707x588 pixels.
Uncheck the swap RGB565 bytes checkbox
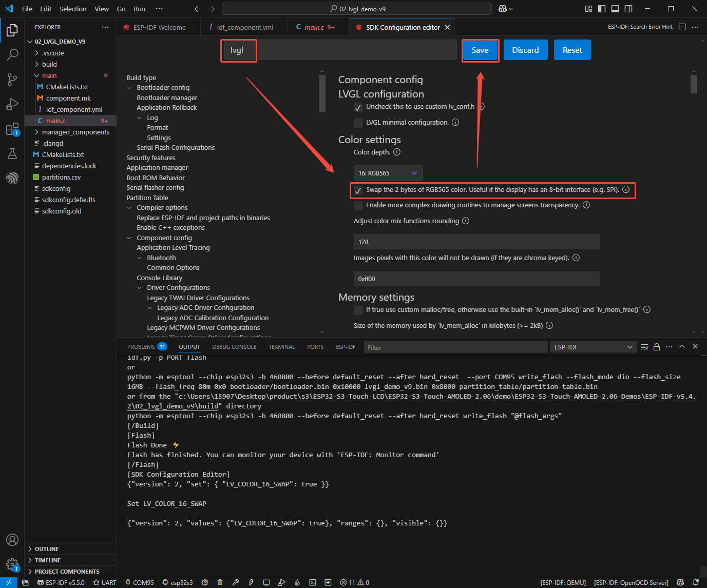coord(358,190)
